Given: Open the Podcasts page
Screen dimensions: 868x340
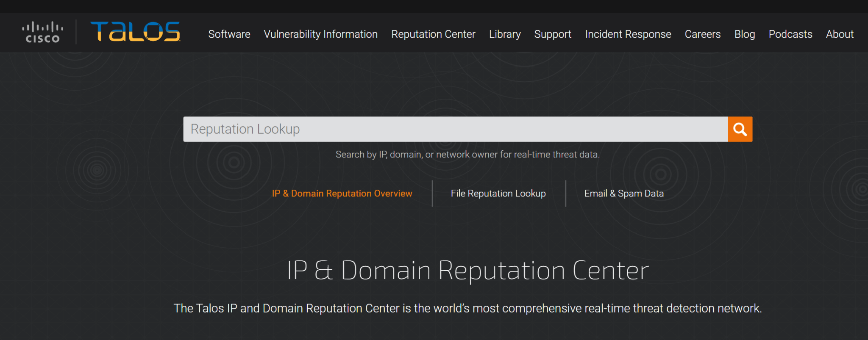Looking at the screenshot, I should (790, 34).
